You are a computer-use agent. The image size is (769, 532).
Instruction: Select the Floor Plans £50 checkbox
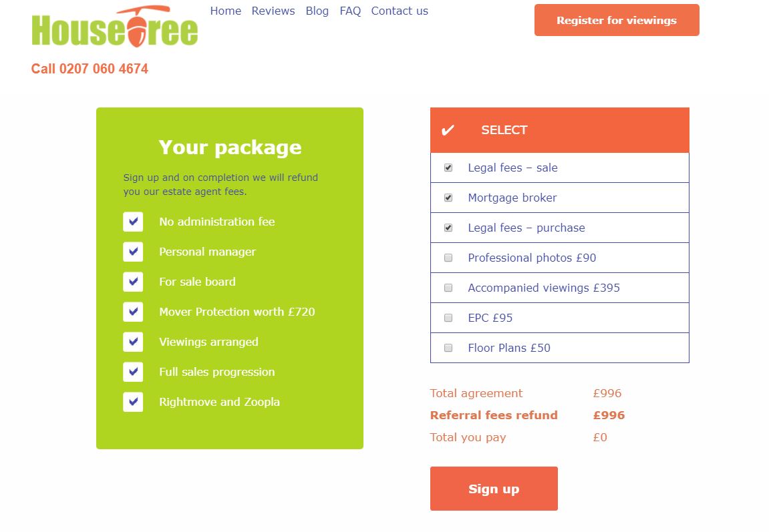point(448,348)
